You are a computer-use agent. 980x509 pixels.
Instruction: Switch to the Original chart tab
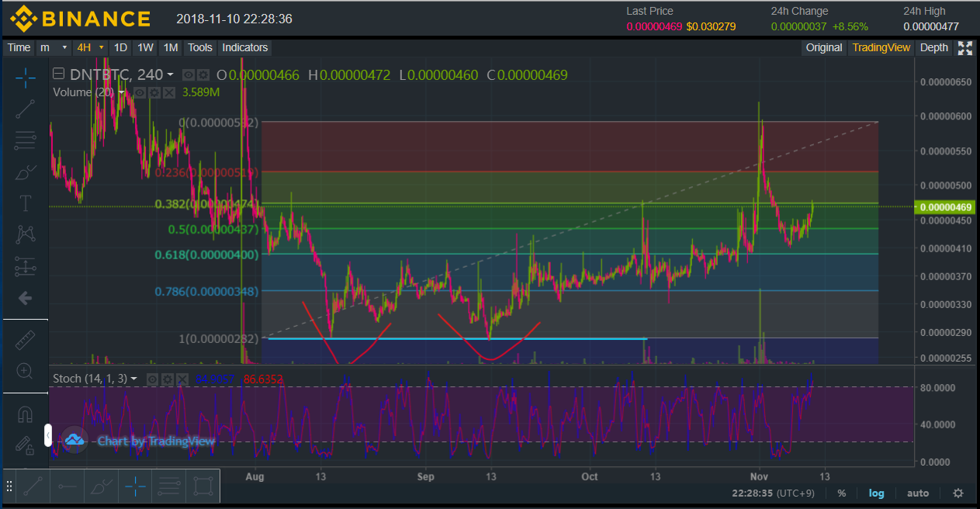click(x=823, y=47)
